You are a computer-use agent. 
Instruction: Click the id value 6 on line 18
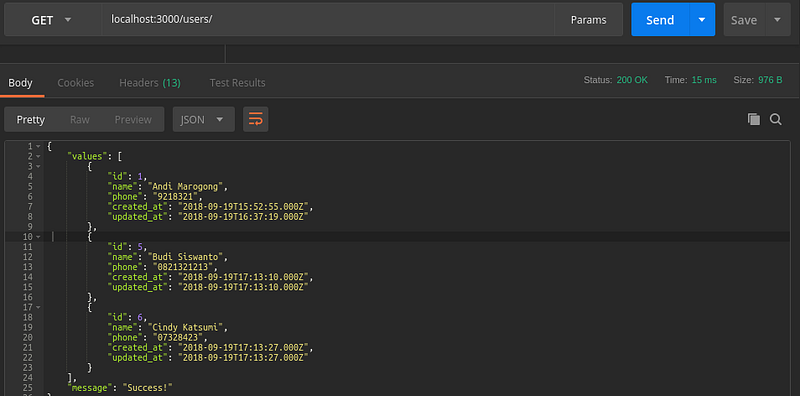coord(140,317)
